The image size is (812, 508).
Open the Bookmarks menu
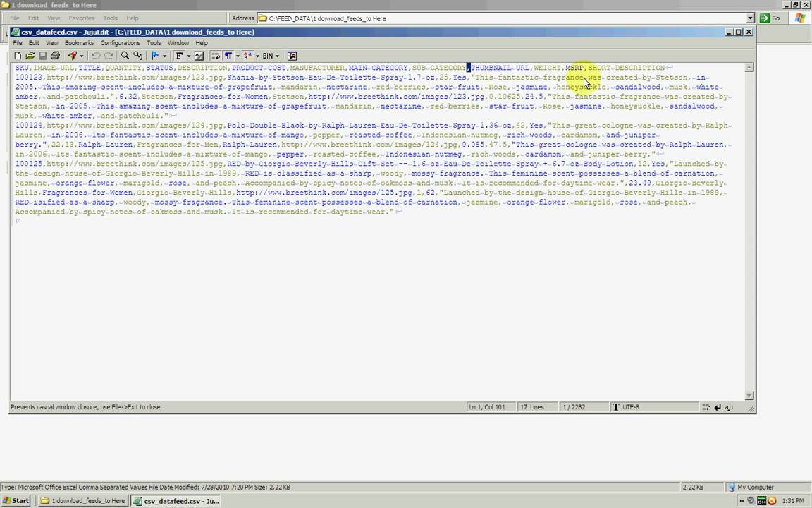pyautogui.click(x=79, y=43)
